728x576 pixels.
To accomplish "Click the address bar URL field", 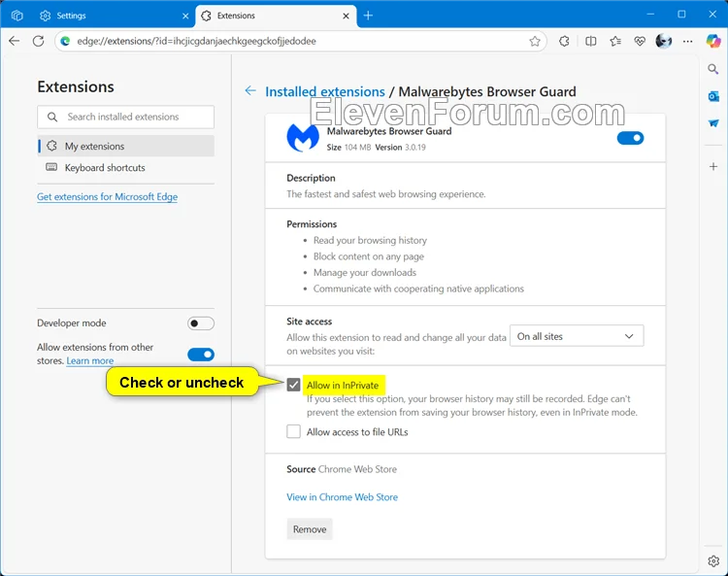I will pos(300,41).
